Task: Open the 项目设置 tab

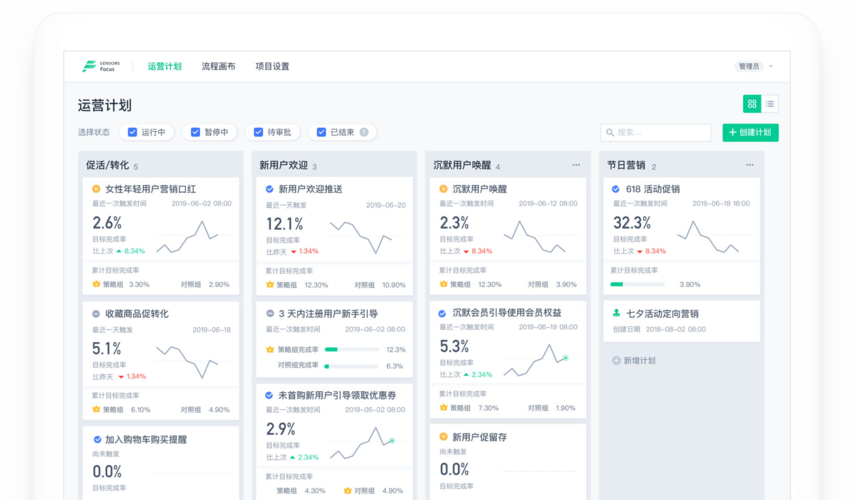Action: [272, 66]
